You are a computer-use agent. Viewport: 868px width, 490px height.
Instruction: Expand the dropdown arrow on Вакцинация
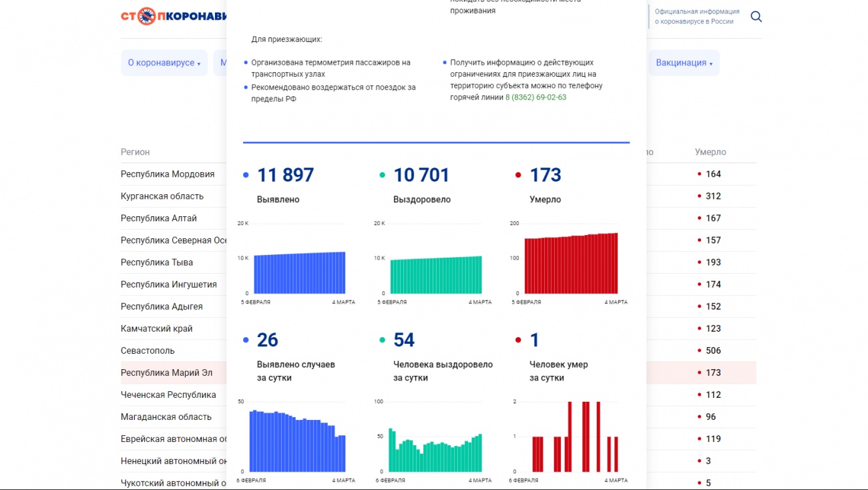(x=710, y=63)
